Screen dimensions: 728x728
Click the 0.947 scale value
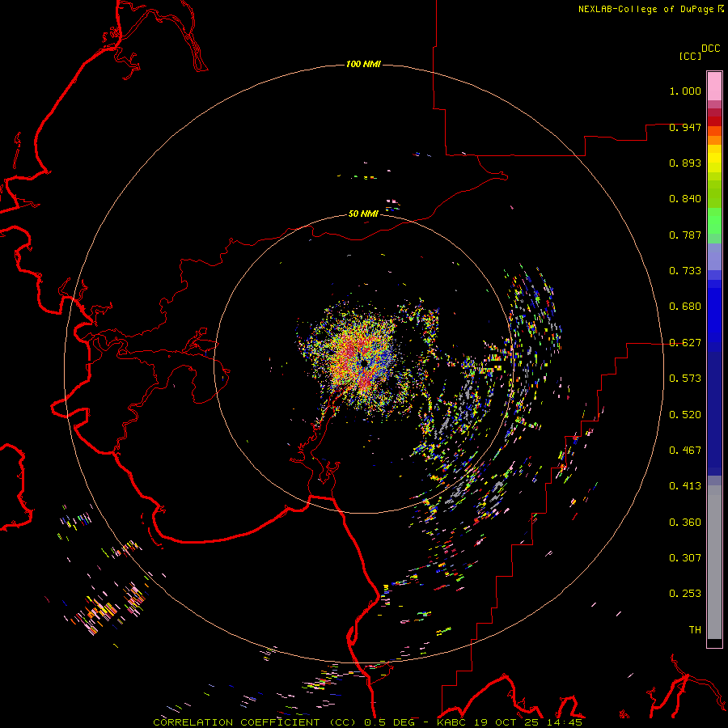coord(685,127)
